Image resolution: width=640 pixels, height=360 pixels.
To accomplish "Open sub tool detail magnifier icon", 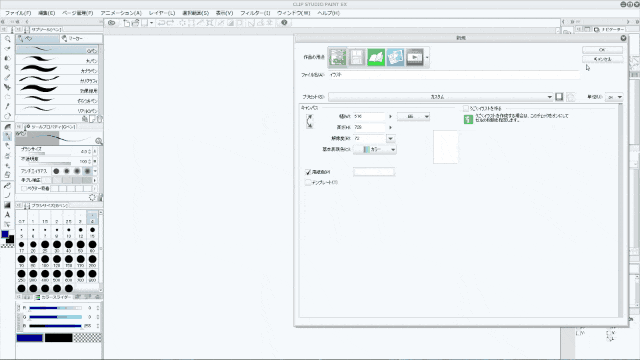I will [98, 141].
